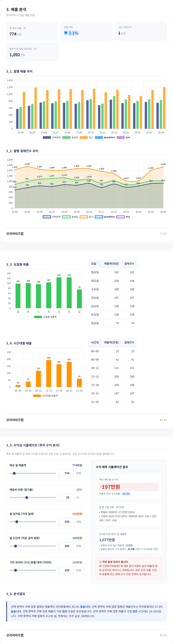
Task: Toggle 중구 legend in 월별 매출 추이 chart
Action: 86,137
